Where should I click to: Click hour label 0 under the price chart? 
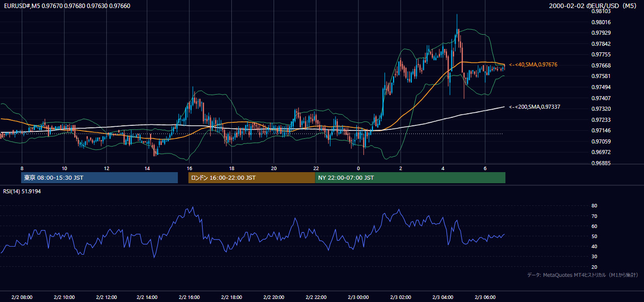pyautogui.click(x=359, y=168)
